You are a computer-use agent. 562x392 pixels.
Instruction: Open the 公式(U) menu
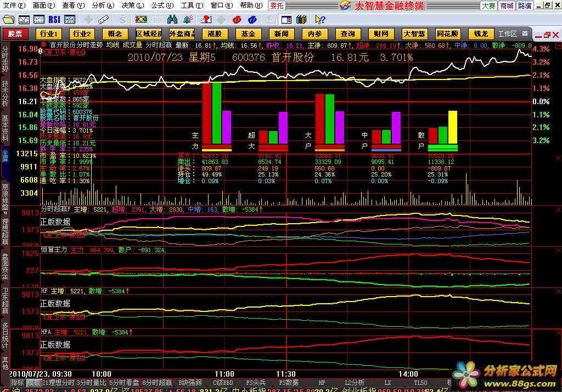(x=162, y=5)
